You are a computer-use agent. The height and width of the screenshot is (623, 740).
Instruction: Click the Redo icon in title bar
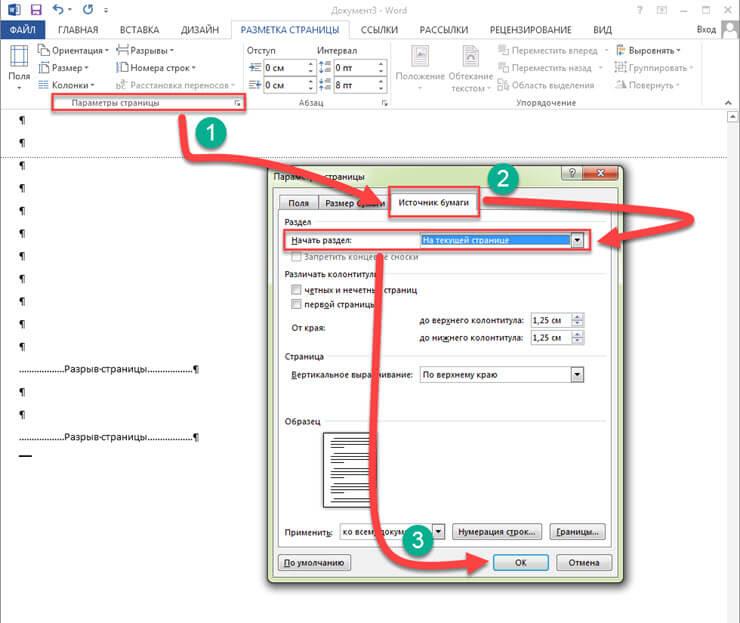click(x=88, y=9)
